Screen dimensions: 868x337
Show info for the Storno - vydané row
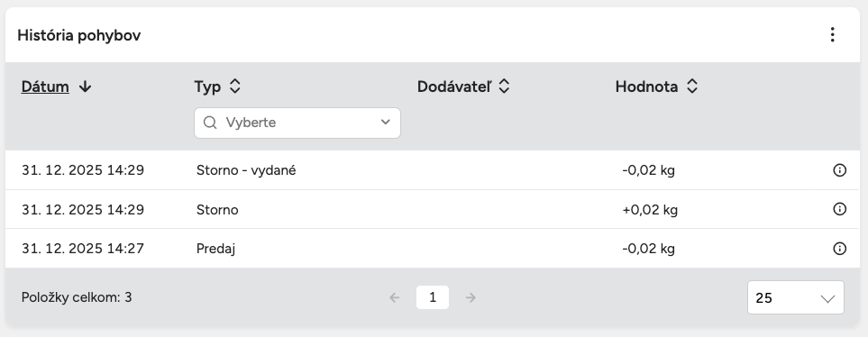point(839,170)
